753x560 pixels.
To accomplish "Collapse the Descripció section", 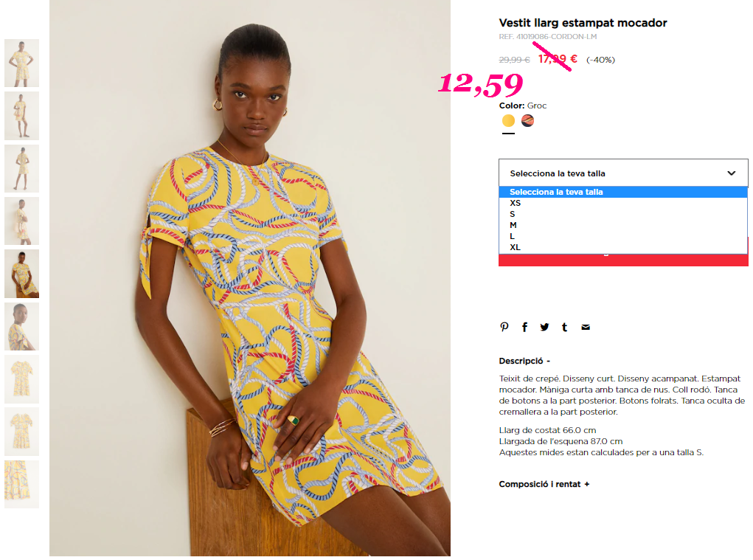I will (524, 361).
